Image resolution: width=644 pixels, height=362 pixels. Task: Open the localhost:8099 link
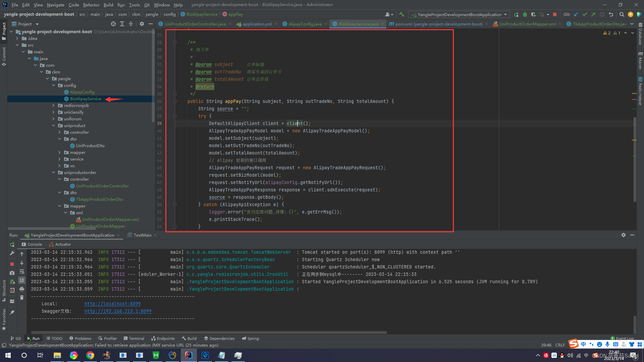click(x=112, y=304)
